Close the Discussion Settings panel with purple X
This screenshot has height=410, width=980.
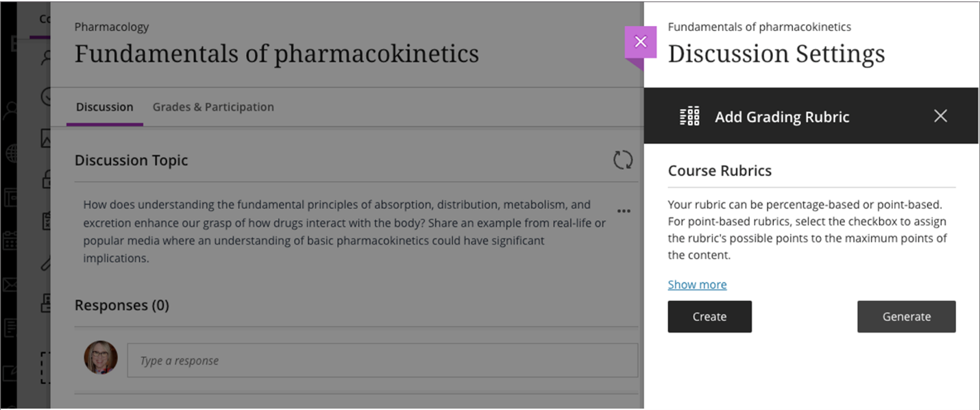tap(641, 43)
